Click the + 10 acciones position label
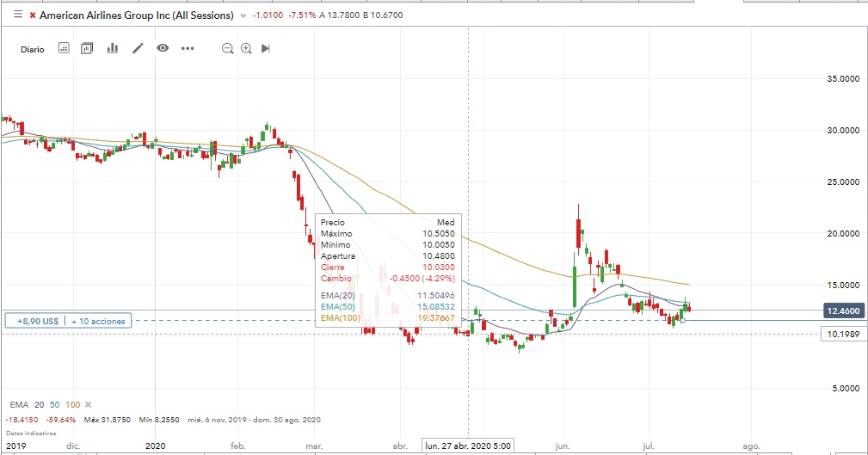 (98, 321)
